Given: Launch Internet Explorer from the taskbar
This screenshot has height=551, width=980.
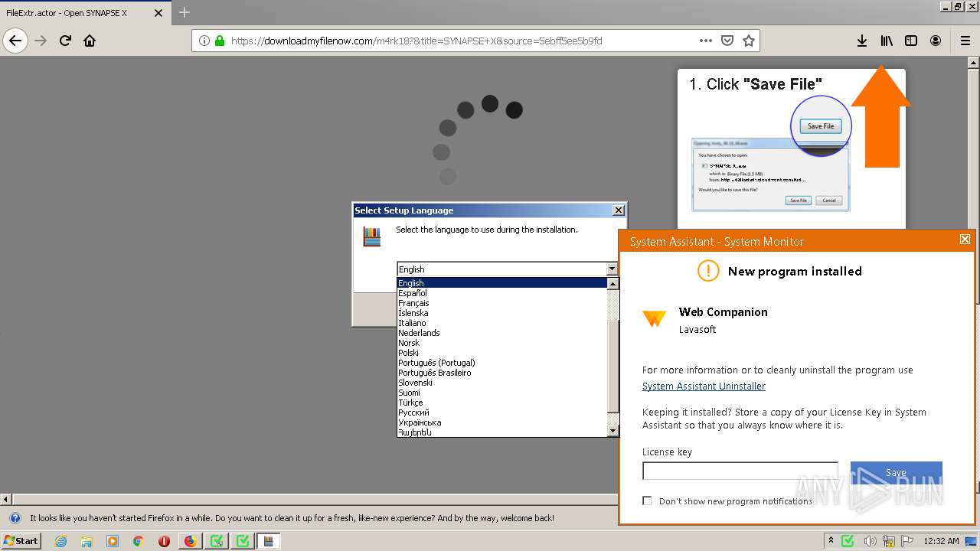Looking at the screenshot, I should (x=60, y=541).
